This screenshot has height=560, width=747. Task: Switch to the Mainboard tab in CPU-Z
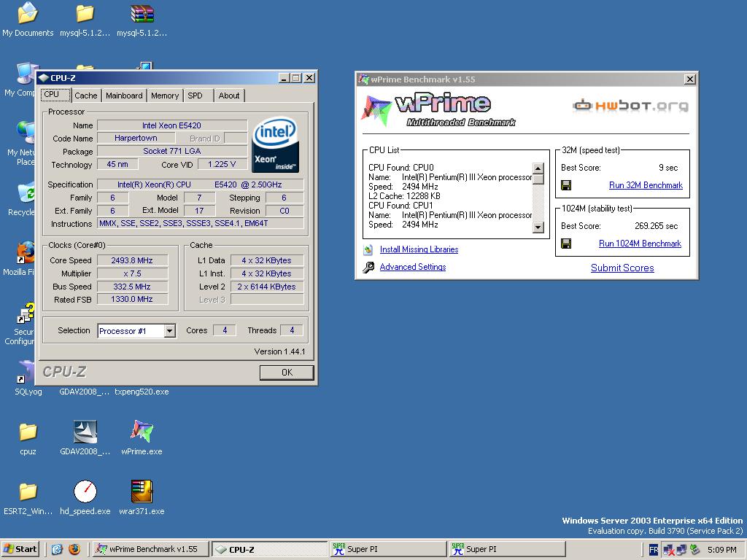point(124,96)
